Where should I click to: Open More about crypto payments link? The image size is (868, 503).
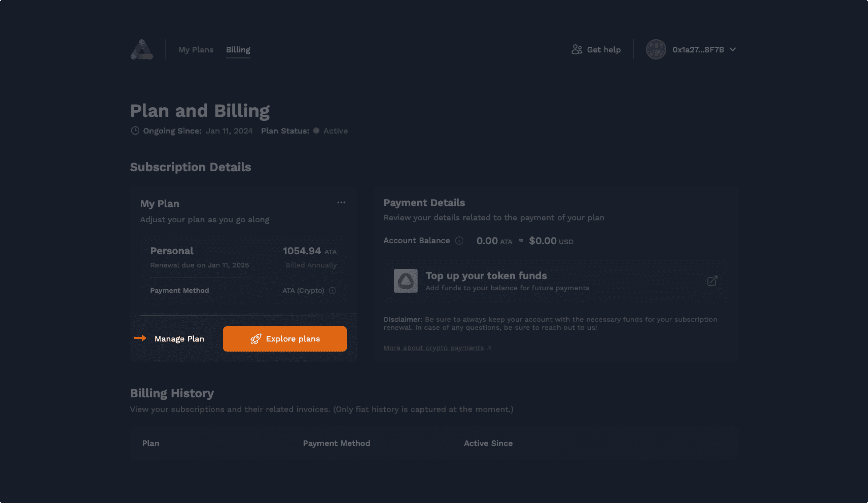coord(434,348)
